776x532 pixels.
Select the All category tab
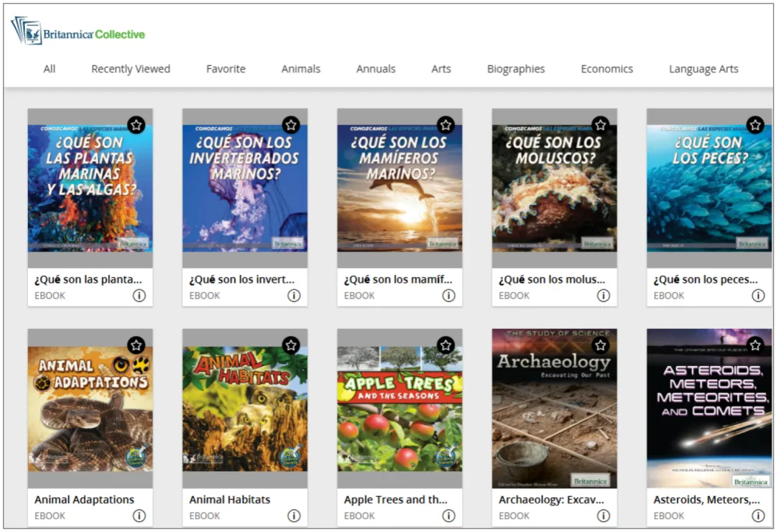[50, 69]
